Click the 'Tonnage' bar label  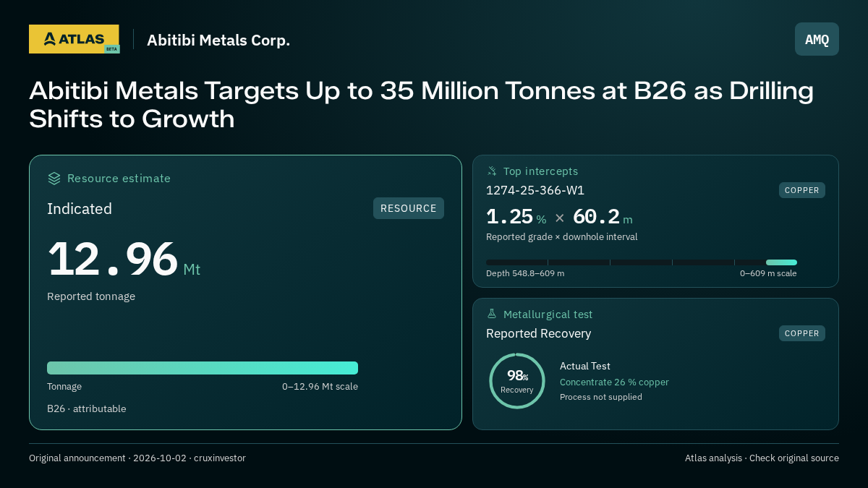point(64,387)
